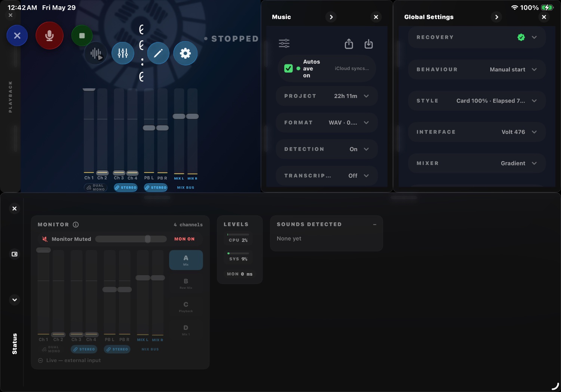The height and width of the screenshot is (392, 561).
Task: Click the muted speaker icon
Action: (45, 239)
